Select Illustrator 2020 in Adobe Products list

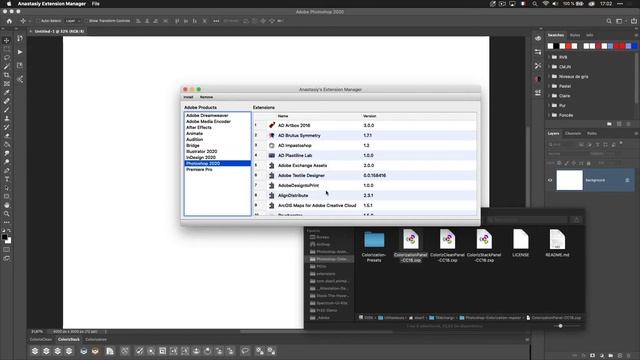[x=202, y=151]
